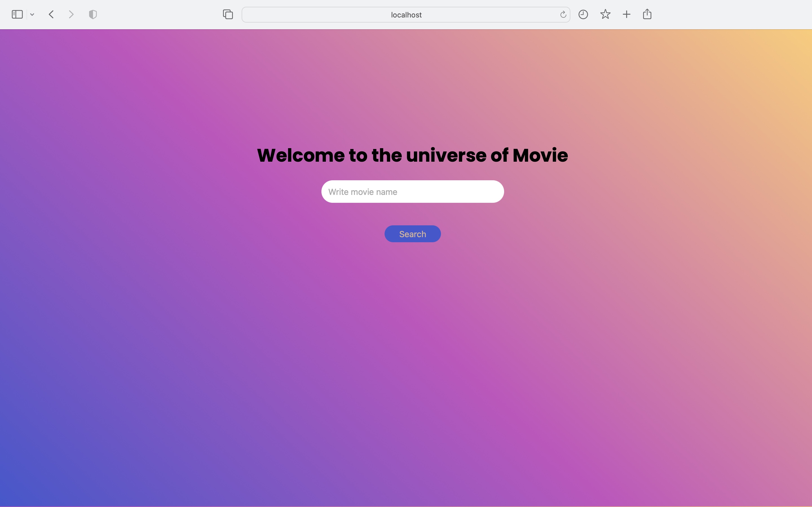Open the share menu icon
Screen dimensions: 812x507
click(x=646, y=14)
